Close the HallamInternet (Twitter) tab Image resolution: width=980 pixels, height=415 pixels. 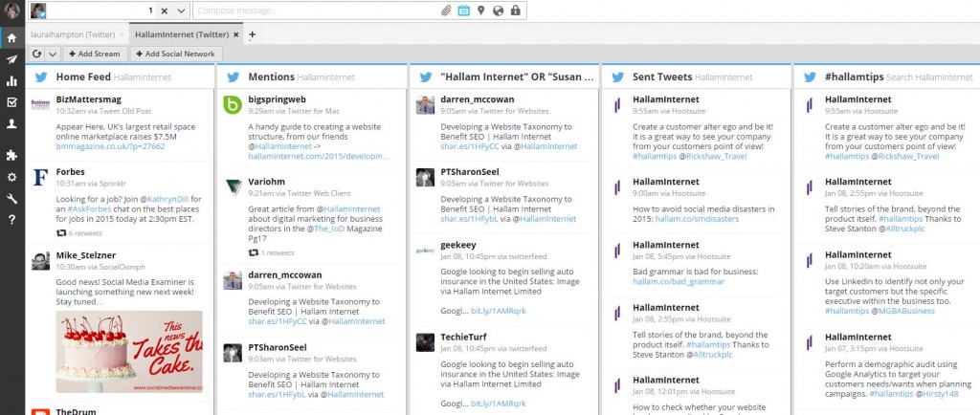click(x=236, y=35)
